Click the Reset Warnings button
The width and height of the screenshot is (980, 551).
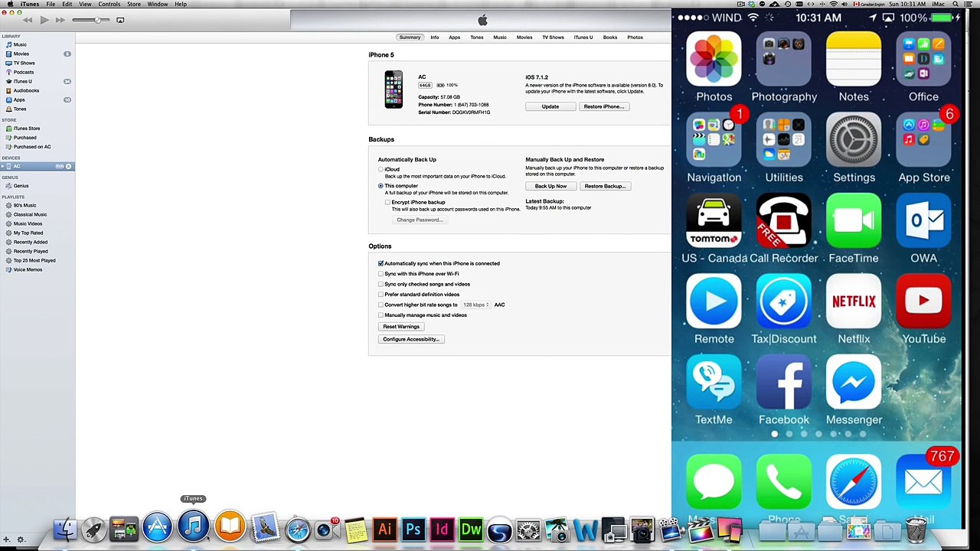click(401, 327)
